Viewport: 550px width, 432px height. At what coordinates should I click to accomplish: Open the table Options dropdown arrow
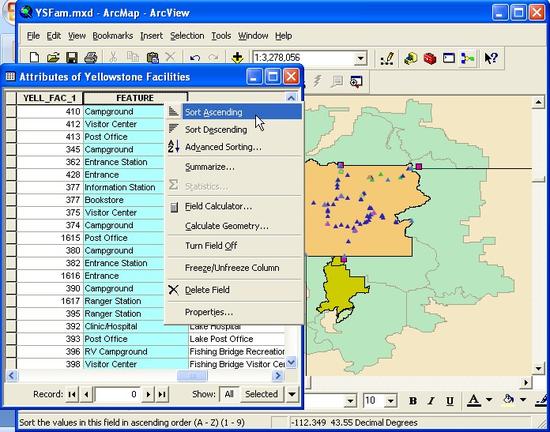(x=292, y=394)
